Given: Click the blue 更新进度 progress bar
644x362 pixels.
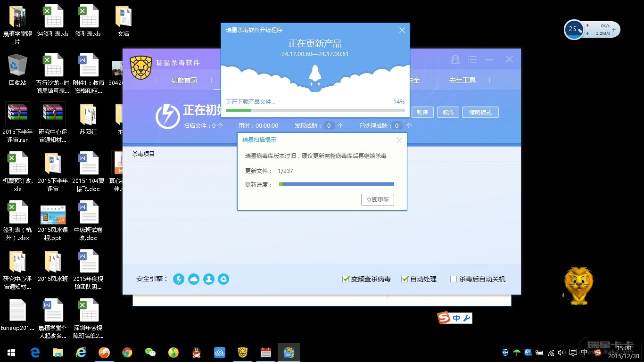Looking at the screenshot, I should point(337,184).
